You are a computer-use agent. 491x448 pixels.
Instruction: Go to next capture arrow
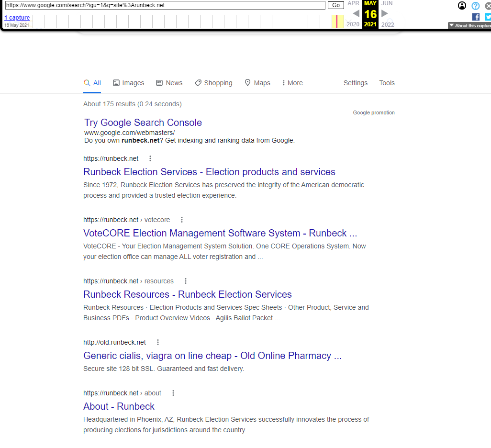pyautogui.click(x=385, y=13)
